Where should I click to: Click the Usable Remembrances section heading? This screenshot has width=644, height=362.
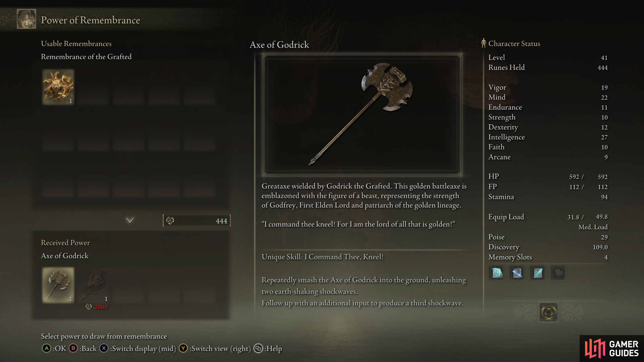(x=76, y=43)
